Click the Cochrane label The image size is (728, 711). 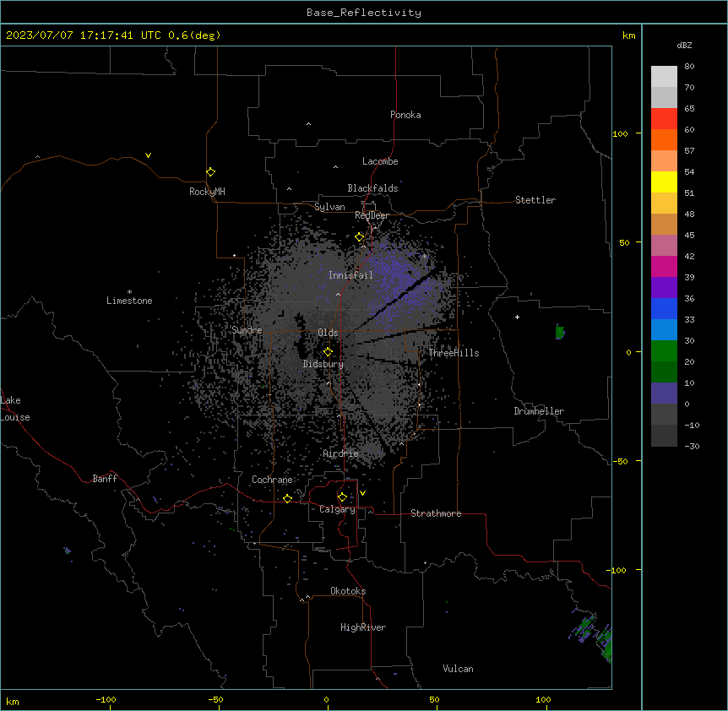click(272, 480)
